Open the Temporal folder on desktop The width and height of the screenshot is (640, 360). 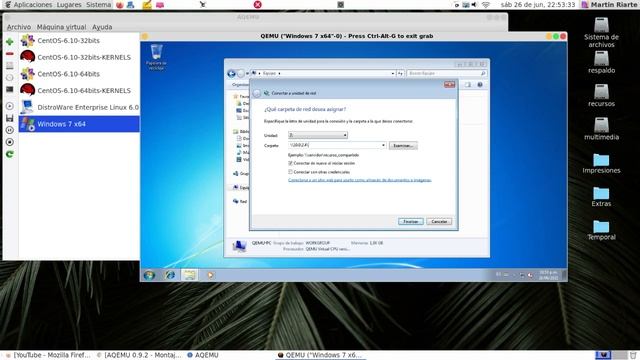[x=601, y=230]
